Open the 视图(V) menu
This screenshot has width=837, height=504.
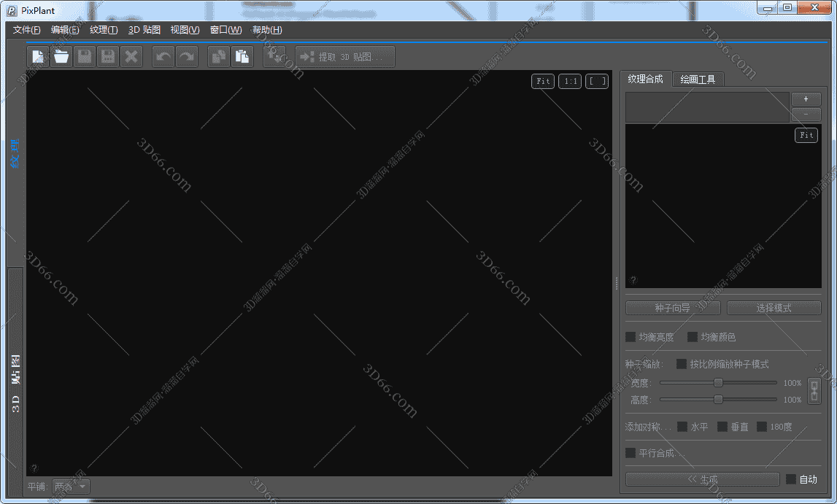tap(185, 30)
